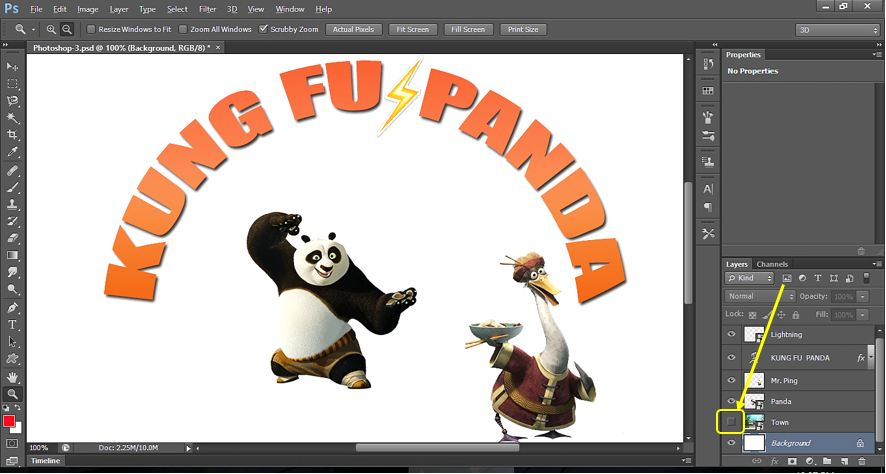The width and height of the screenshot is (886, 474).
Task: Select the Magic Wand tool
Action: tap(12, 118)
